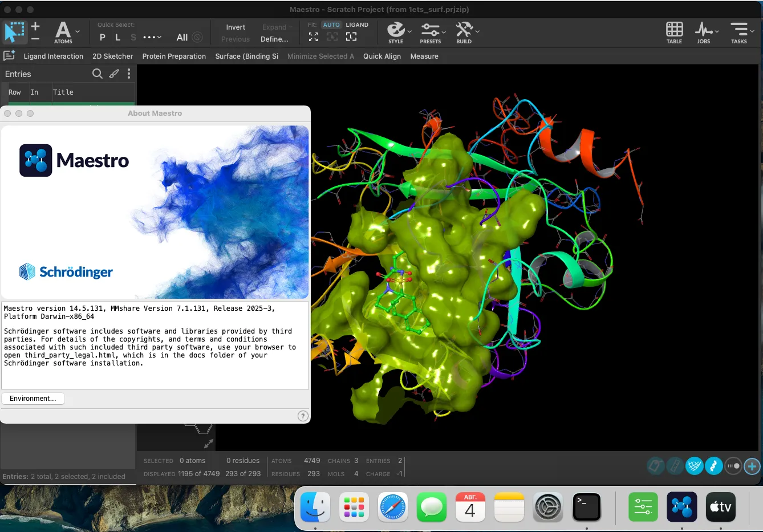
Task: Expand the STYLE dropdown arrow
Action: (x=409, y=31)
